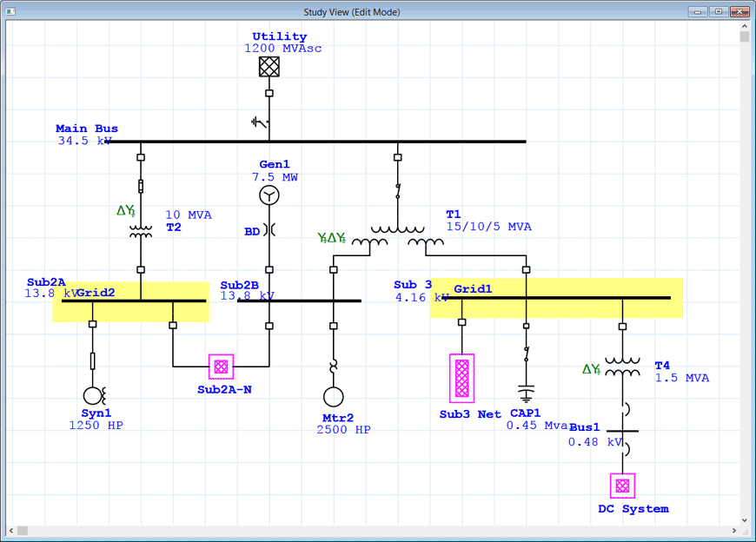Select the Bus1 0.48 kV bar
This screenshot has height=542, width=756.
622,431
